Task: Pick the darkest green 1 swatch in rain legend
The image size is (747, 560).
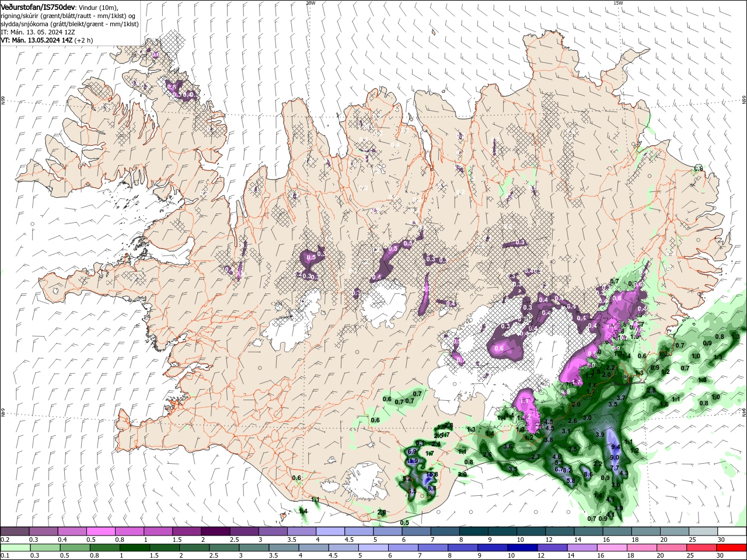Action: [134, 548]
